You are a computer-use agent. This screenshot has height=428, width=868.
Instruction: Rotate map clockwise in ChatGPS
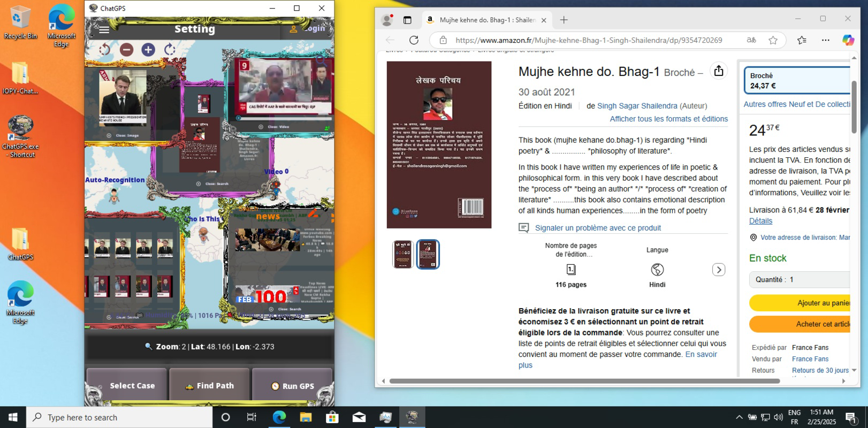click(x=170, y=50)
